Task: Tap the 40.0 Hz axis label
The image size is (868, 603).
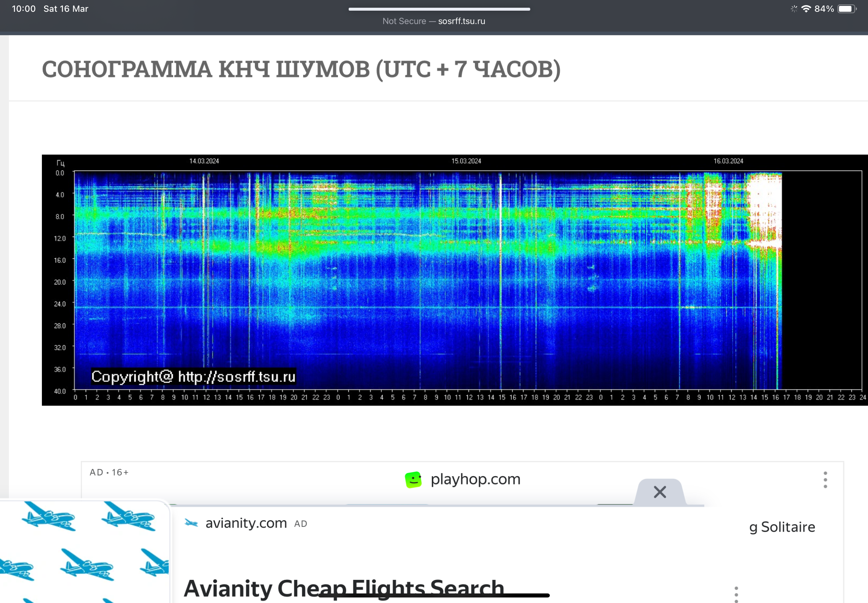Action: click(x=60, y=391)
